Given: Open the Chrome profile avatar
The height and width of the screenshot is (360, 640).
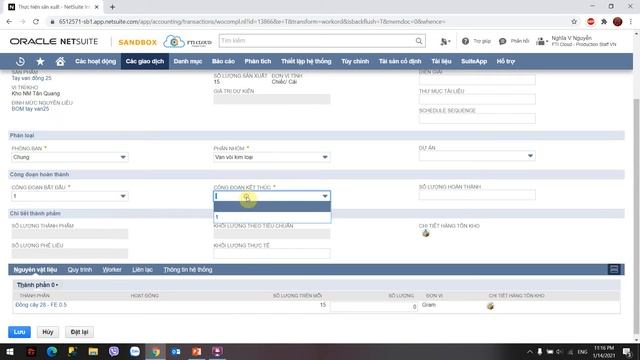Looking at the screenshot, I should (x=618, y=22).
